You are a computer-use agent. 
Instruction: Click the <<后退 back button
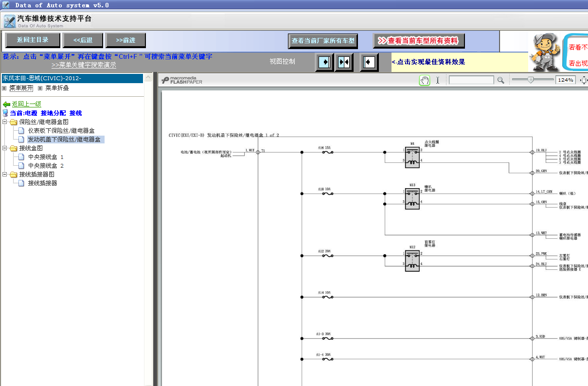pos(83,40)
